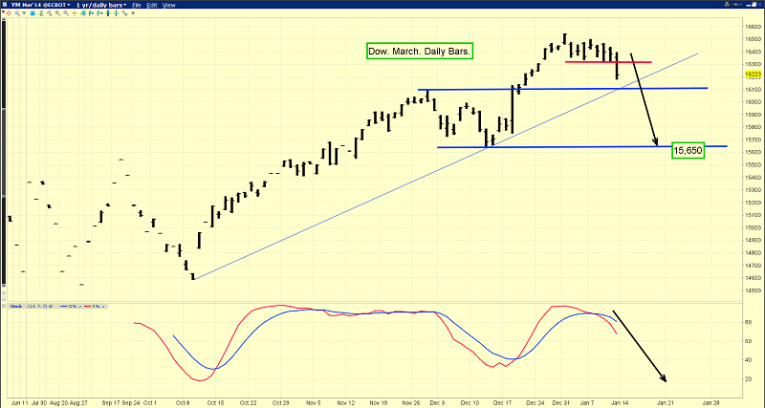Open the stochastic settings globe icon
The width and height of the screenshot is (765, 408).
point(51,306)
